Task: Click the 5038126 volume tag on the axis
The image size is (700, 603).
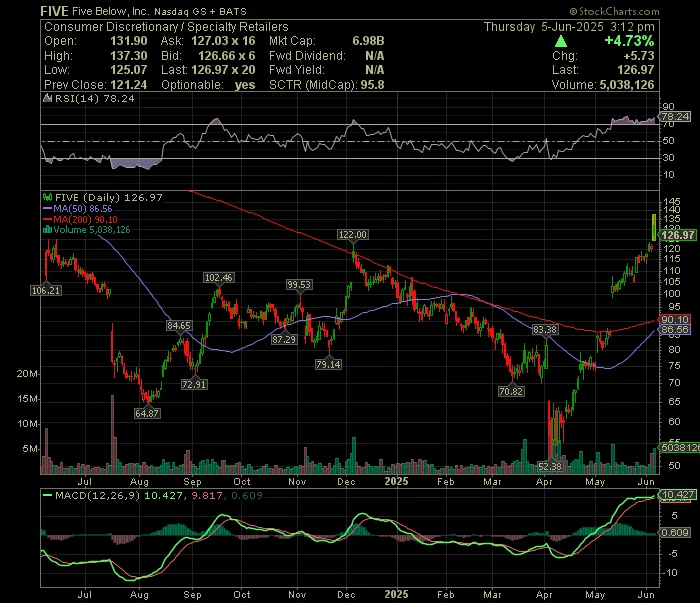Action: (680, 447)
